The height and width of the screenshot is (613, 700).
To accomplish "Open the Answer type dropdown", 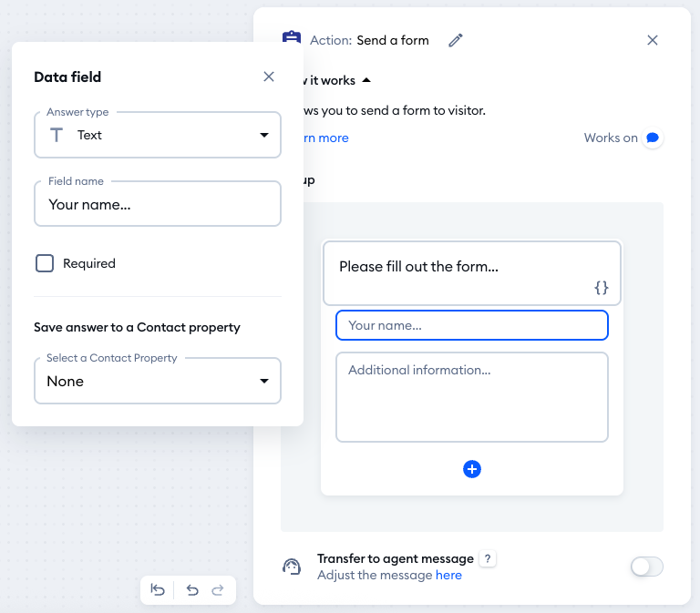I will tap(158, 135).
